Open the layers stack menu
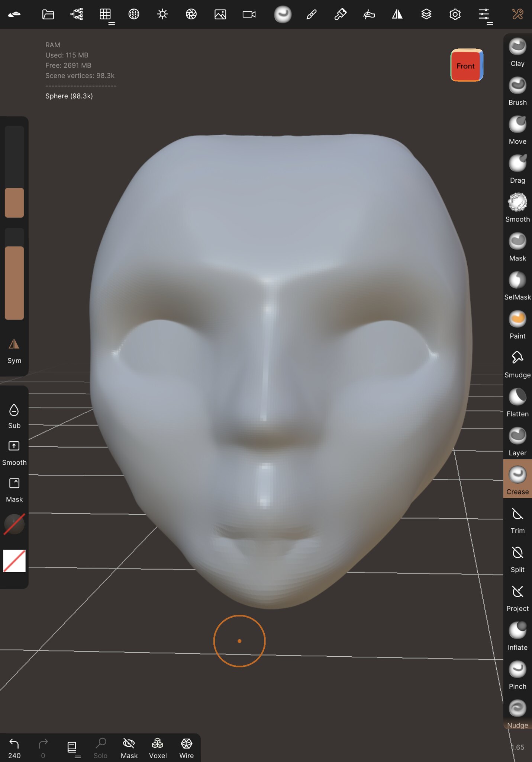The height and width of the screenshot is (762, 532). (x=426, y=15)
